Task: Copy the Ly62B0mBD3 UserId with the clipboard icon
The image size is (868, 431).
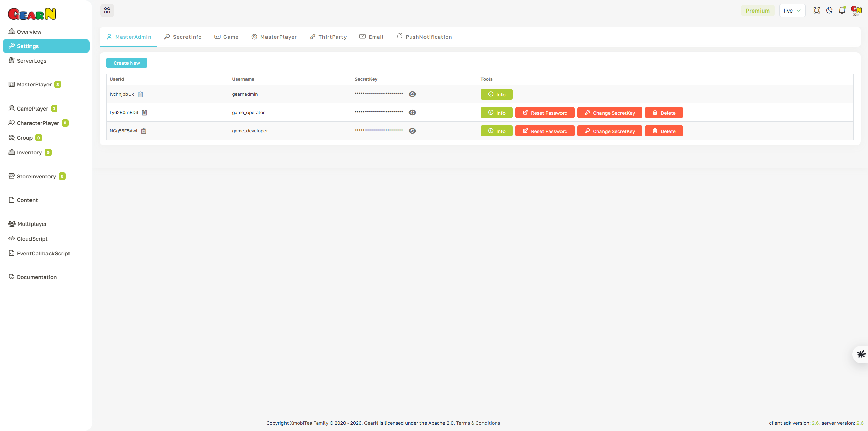Action: [145, 112]
